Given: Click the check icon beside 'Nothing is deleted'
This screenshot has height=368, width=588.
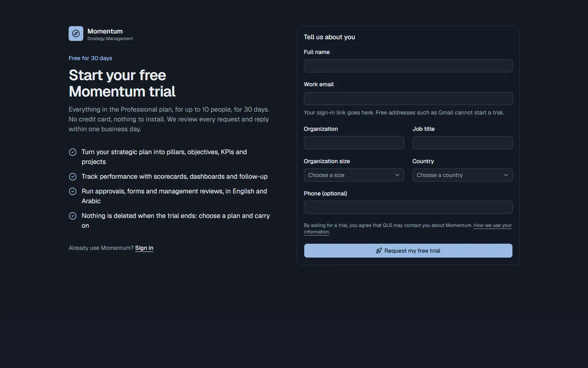Looking at the screenshot, I should (x=73, y=216).
